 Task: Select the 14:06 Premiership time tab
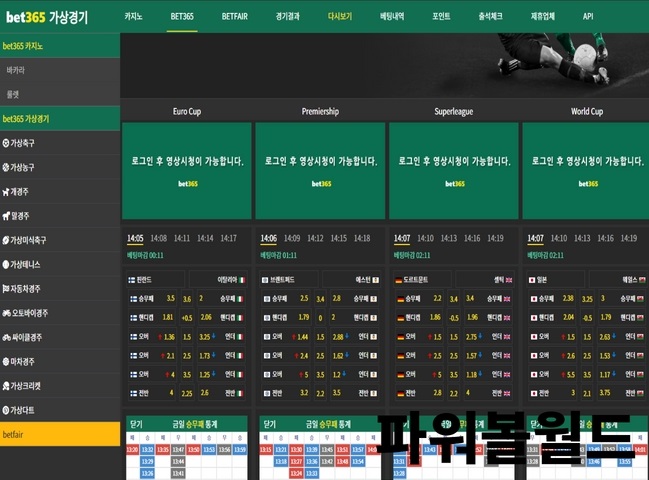269,238
